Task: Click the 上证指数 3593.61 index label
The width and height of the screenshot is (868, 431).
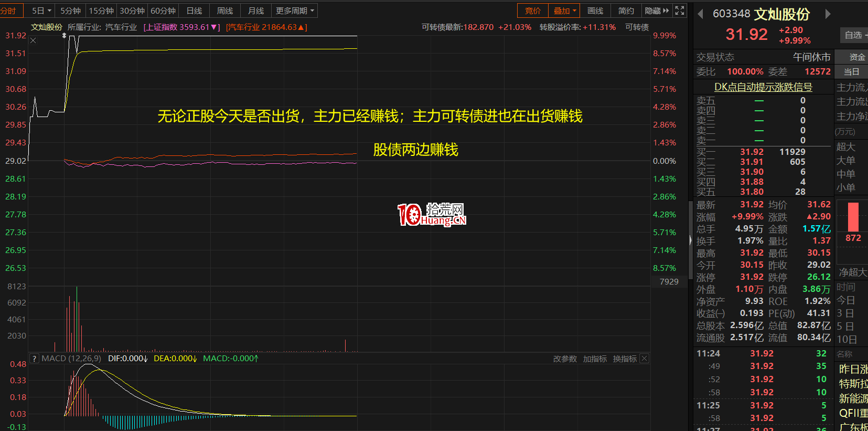Action: (x=182, y=27)
